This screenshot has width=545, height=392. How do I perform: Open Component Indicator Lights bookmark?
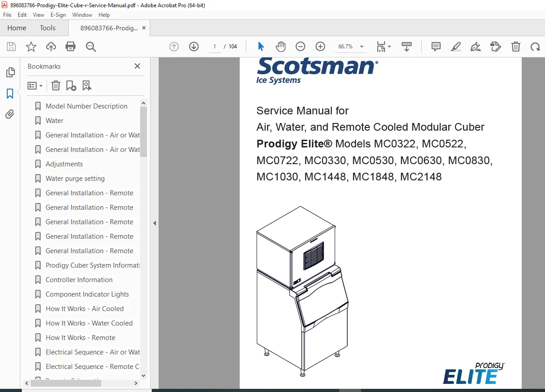pos(87,294)
